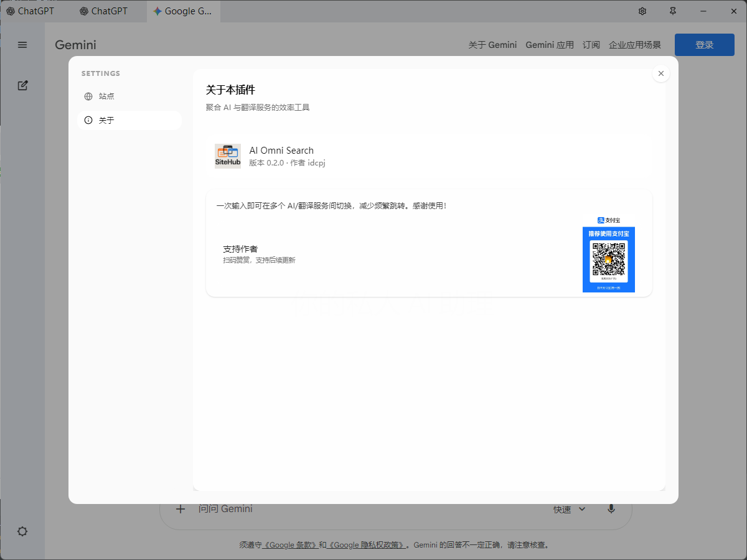747x560 pixels.
Task: Open the 关于 Gemini link
Action: coord(492,45)
